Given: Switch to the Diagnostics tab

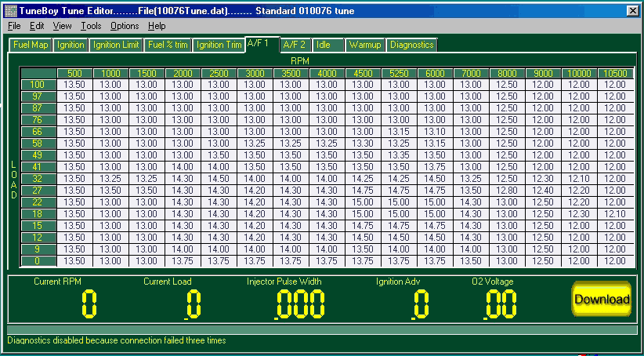Looking at the screenshot, I should point(411,45).
